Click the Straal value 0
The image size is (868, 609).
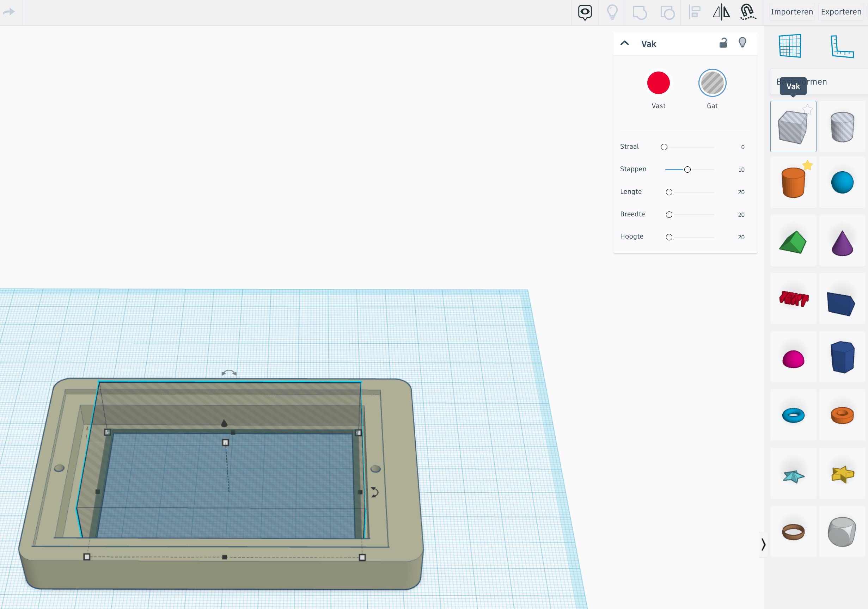(x=742, y=147)
